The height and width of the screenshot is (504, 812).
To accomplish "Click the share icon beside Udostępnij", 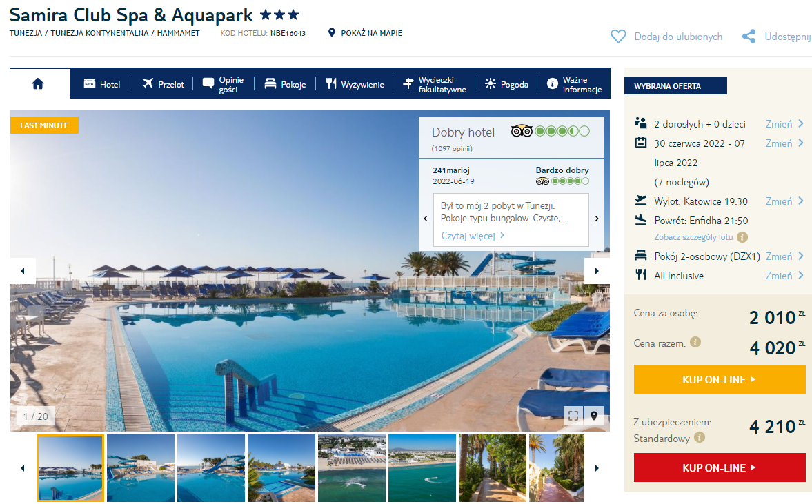I will [x=749, y=37].
